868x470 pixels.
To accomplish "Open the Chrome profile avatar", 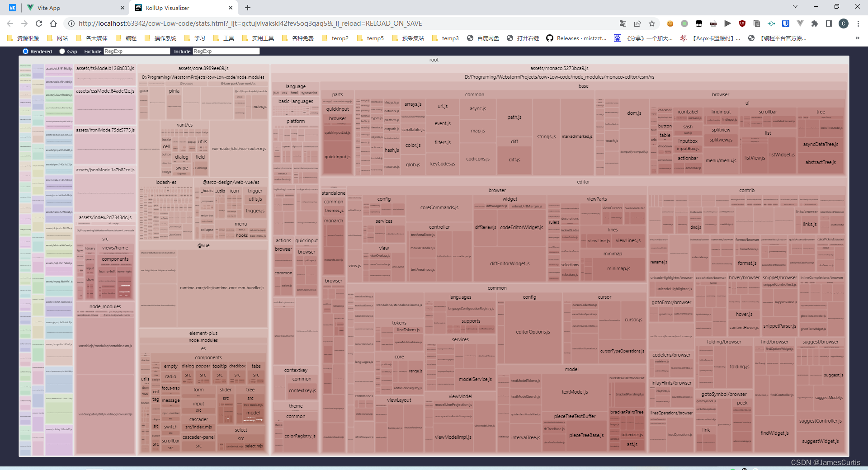I will click(x=843, y=24).
